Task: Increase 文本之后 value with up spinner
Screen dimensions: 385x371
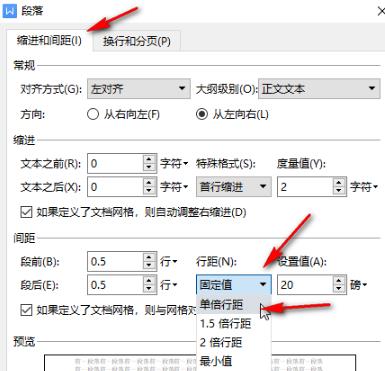Action: (149, 182)
